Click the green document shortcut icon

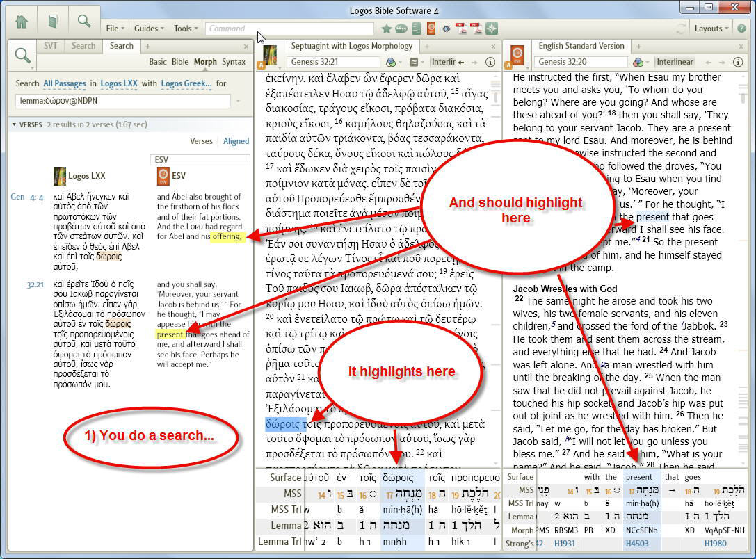coord(417,29)
